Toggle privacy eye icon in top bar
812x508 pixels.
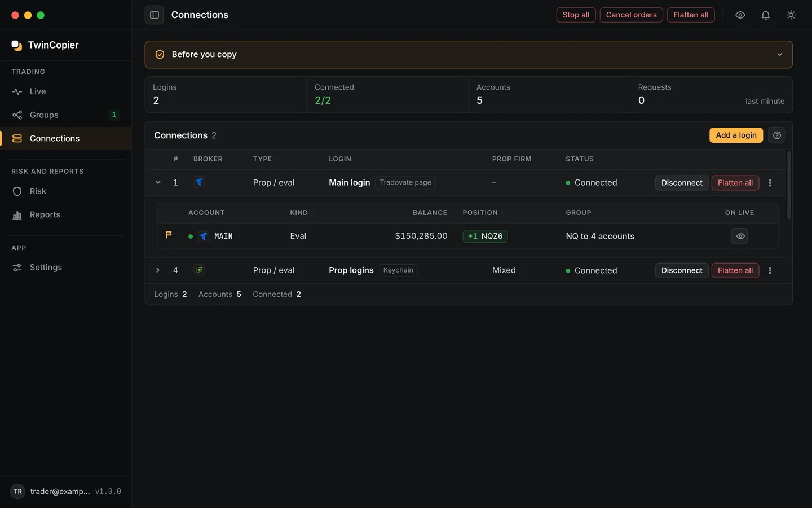point(740,15)
